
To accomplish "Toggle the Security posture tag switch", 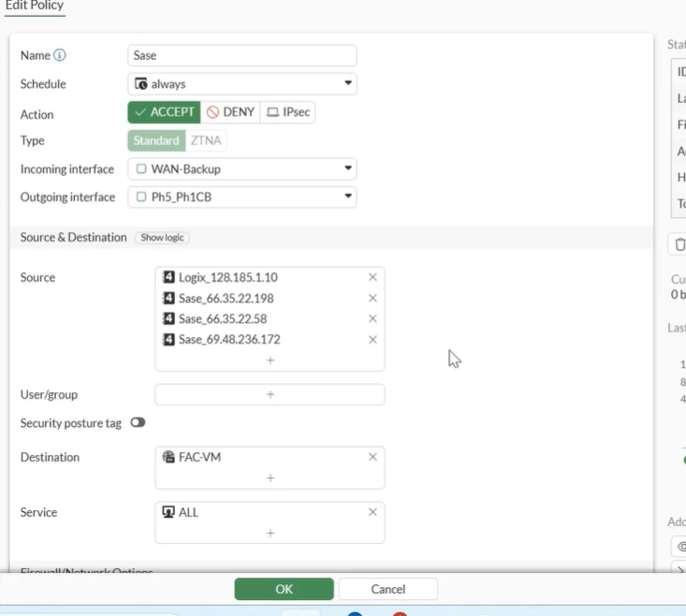I will tap(138, 422).
